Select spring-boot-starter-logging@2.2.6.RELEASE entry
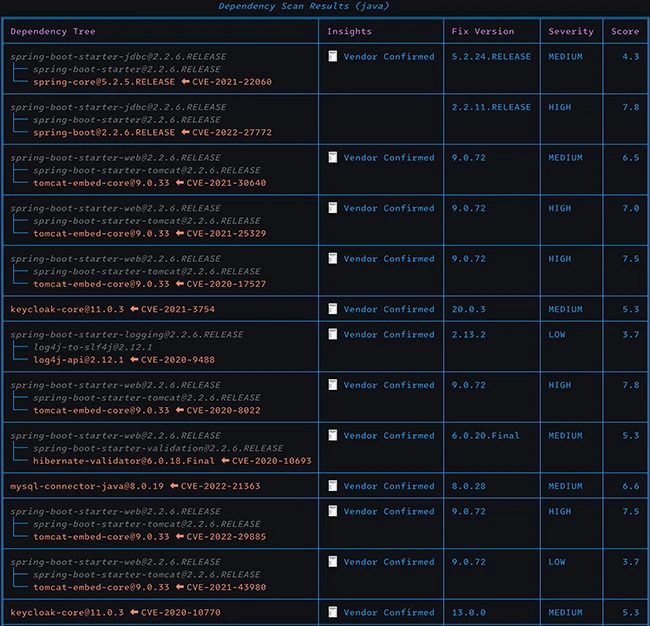 click(x=127, y=335)
